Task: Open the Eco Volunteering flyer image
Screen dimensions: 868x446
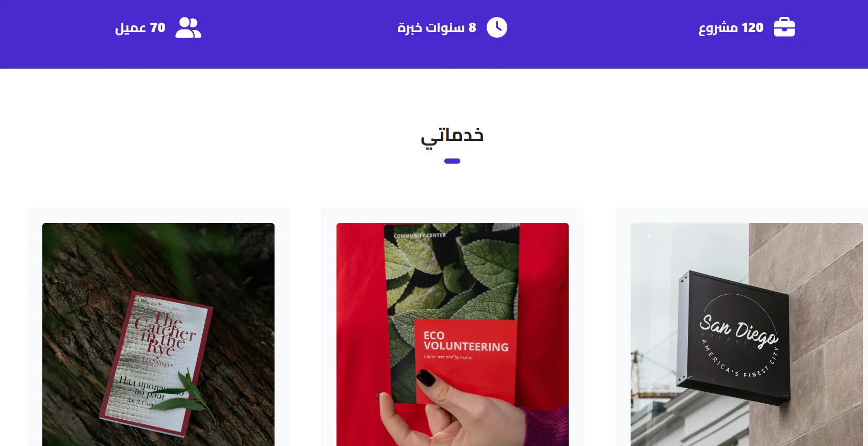Action: tap(453, 334)
